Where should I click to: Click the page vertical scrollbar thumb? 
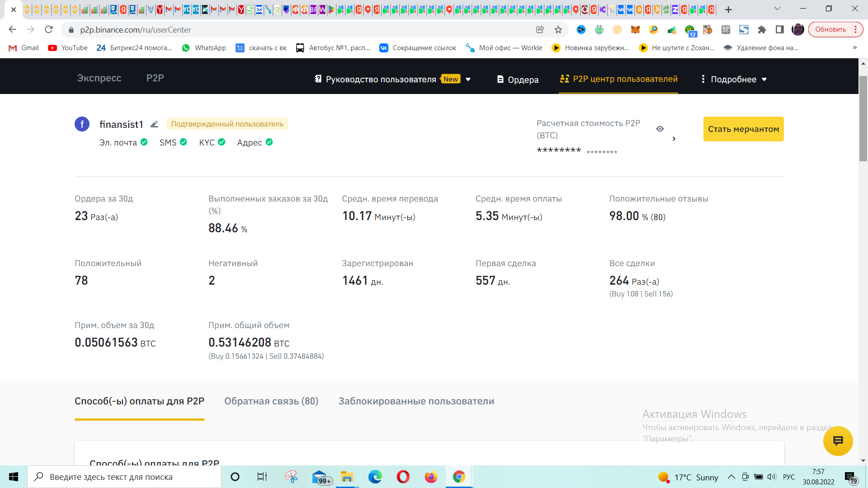[863, 118]
